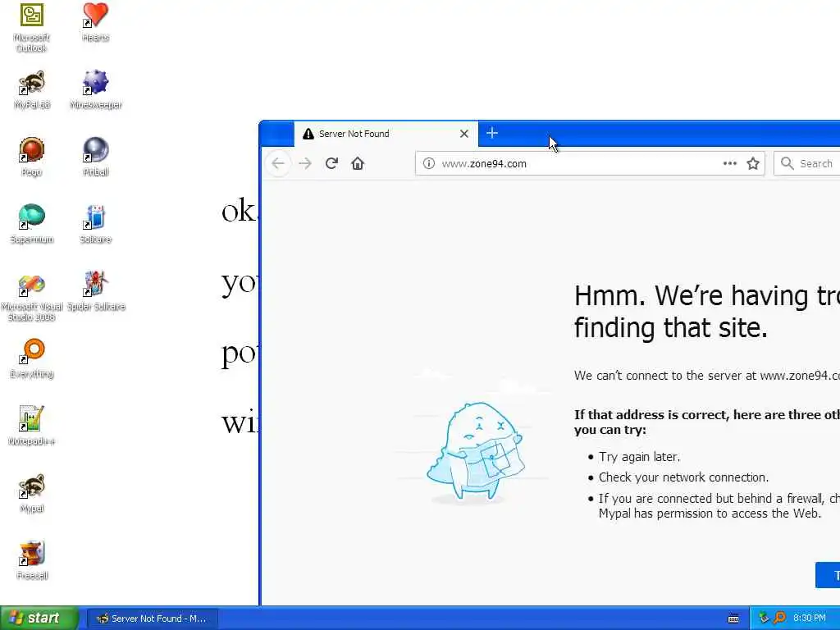
Task: Click the browser Back arrow button
Action: [x=278, y=163]
